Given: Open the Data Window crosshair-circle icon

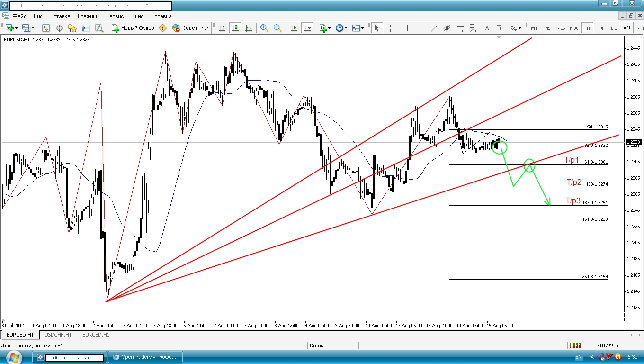Looking at the screenshot, I should coord(59,28).
